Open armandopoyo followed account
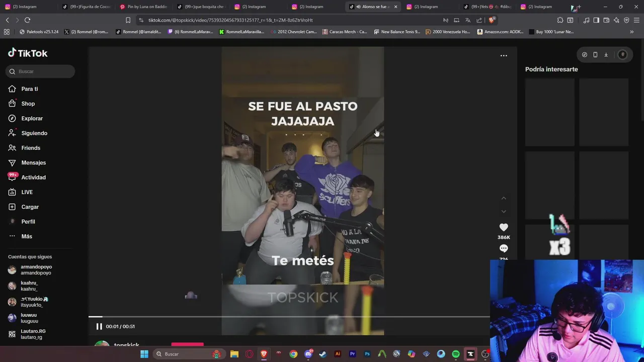The height and width of the screenshot is (362, 644). (x=30, y=270)
